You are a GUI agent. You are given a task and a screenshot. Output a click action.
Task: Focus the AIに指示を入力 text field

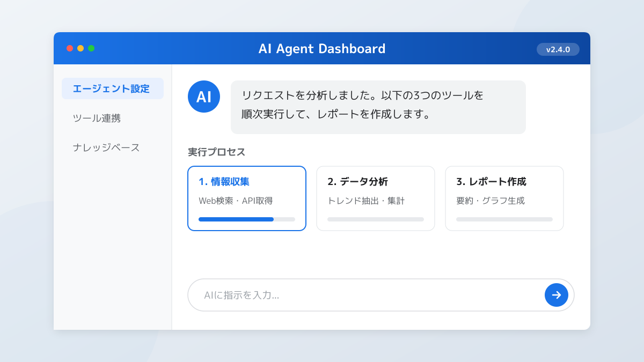click(365, 295)
